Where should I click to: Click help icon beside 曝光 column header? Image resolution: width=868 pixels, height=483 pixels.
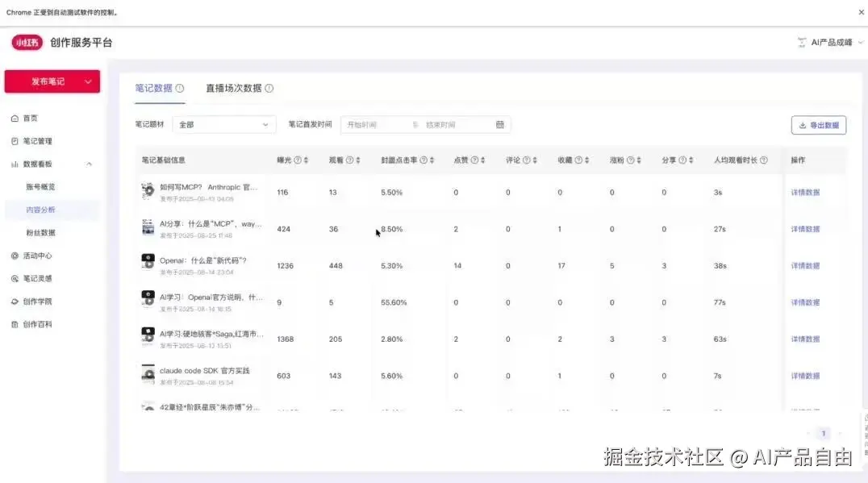pos(298,160)
